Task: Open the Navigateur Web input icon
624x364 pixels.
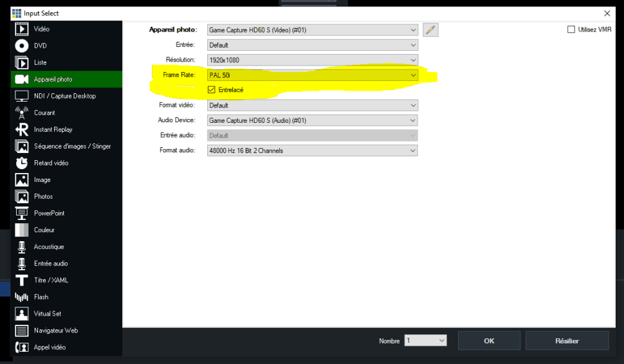Action: 22,330
